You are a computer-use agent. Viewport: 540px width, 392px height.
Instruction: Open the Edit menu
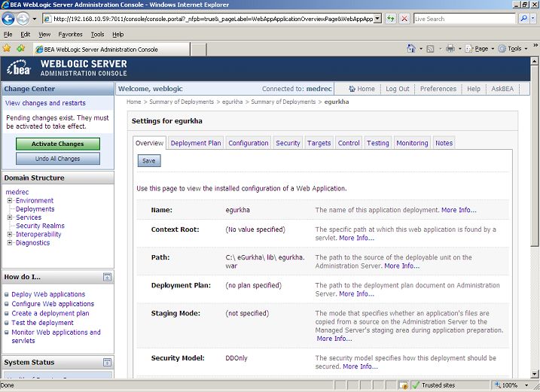click(25, 35)
